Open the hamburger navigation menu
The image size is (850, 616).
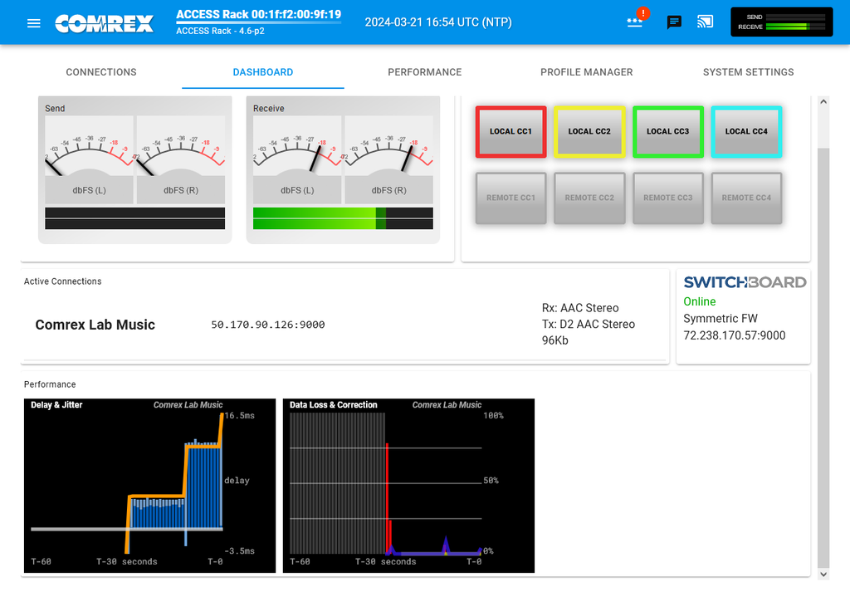[33, 22]
